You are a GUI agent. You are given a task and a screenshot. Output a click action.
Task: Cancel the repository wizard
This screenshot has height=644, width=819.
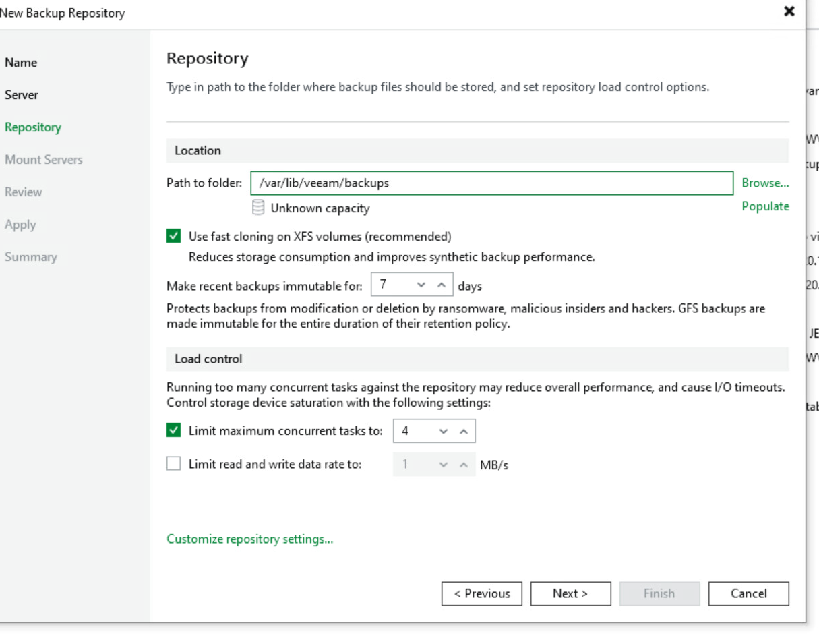point(748,593)
